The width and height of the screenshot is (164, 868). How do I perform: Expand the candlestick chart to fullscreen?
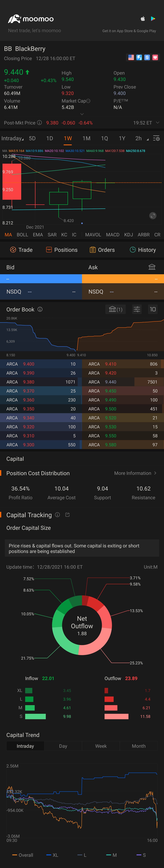pos(153,216)
